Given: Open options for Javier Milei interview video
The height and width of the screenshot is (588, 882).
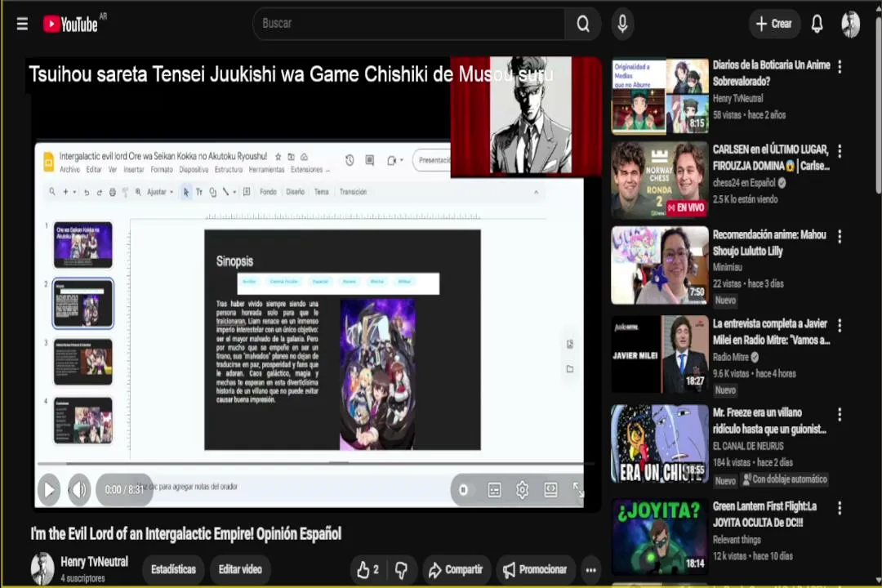Looking at the screenshot, I should [840, 326].
